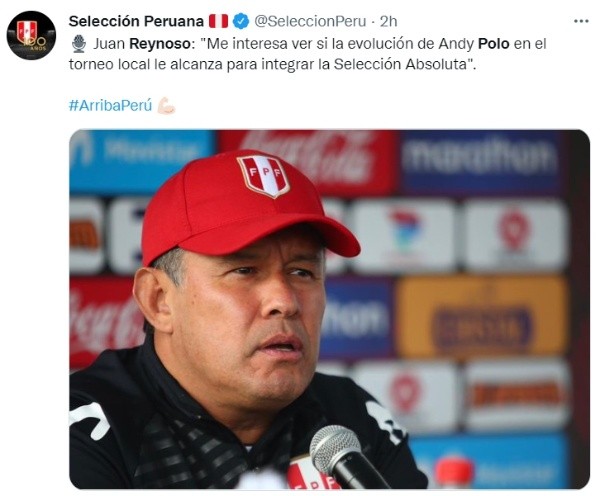The image size is (600, 496).
Task: Click the Peru flag emoji
Action: pyautogui.click(x=218, y=21)
